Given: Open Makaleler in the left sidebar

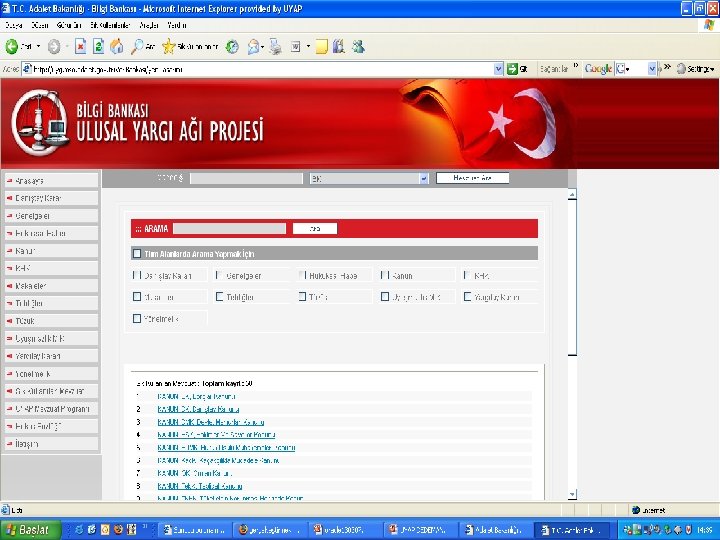Looking at the screenshot, I should pyautogui.click(x=51, y=286).
